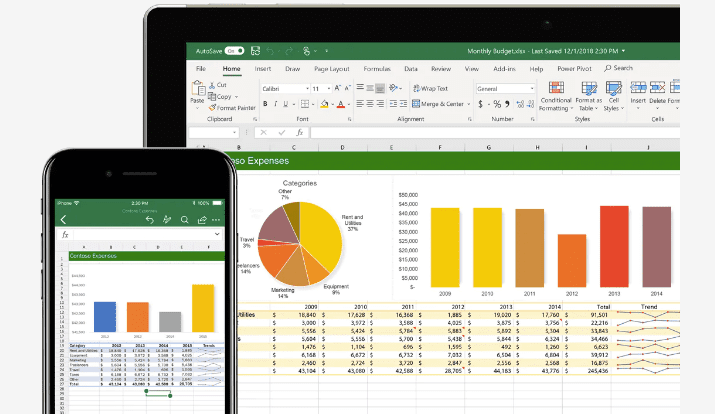715x420 pixels.
Task: Tap the share icon on phone toolbar
Action: 202,219
